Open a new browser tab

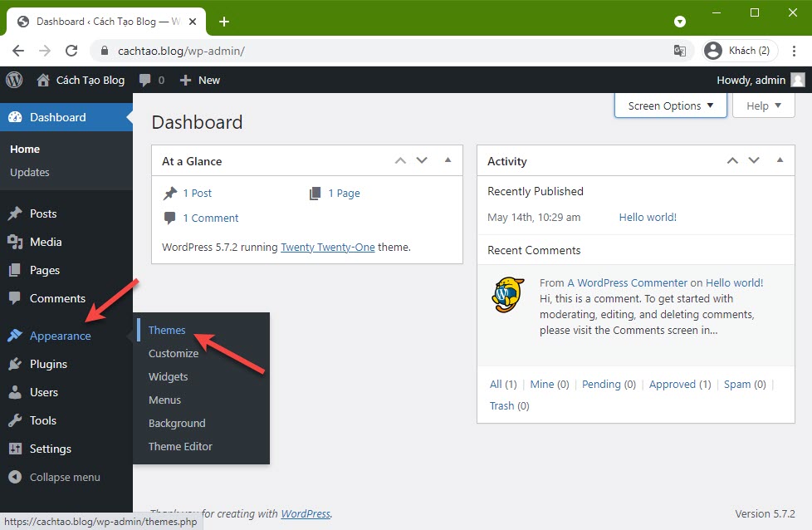point(223,22)
